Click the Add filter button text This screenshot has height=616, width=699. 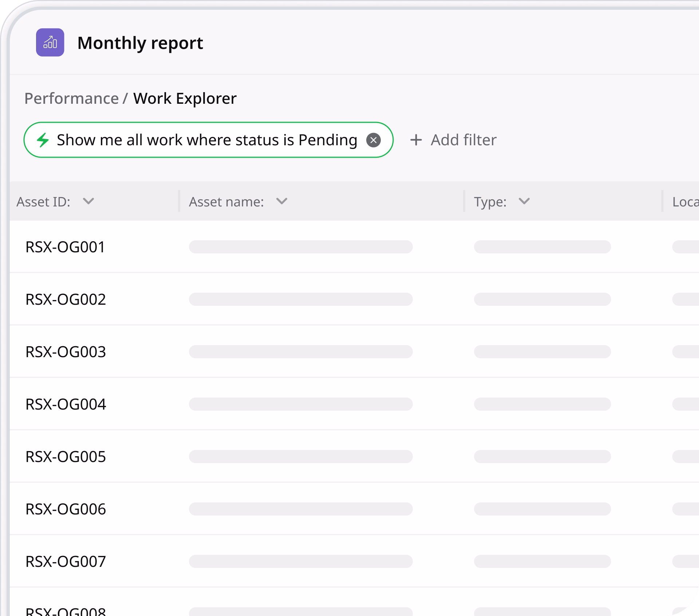pyautogui.click(x=463, y=140)
